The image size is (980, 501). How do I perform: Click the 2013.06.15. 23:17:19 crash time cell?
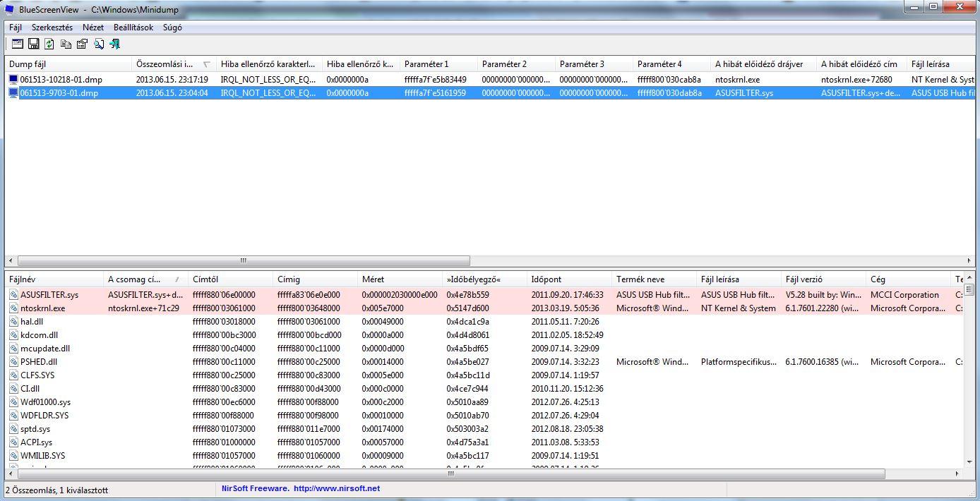(172, 80)
